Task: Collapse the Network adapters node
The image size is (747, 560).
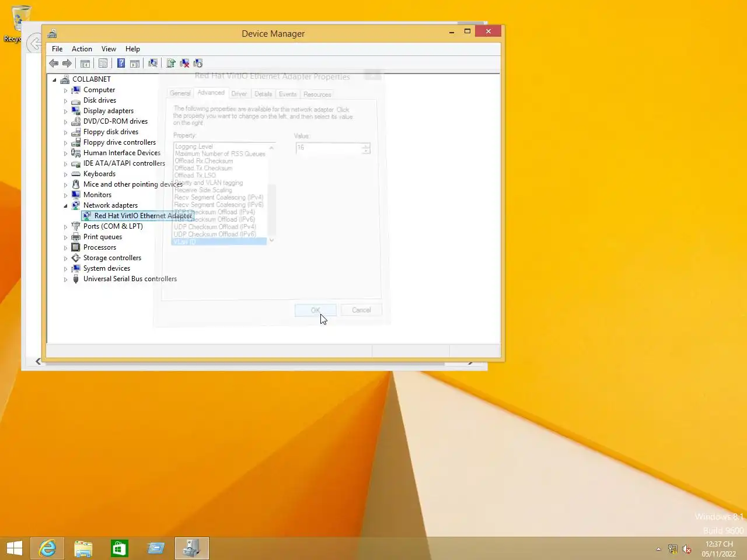Action: [65, 205]
